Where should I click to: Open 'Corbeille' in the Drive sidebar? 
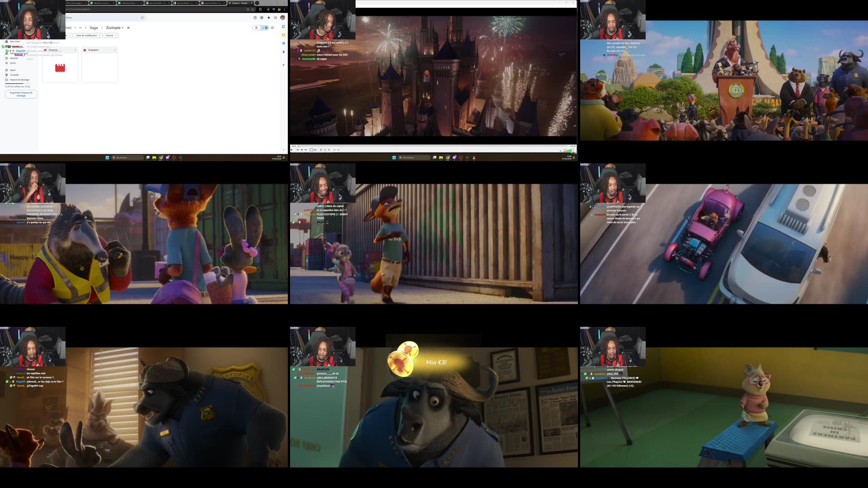pyautogui.click(x=13, y=74)
